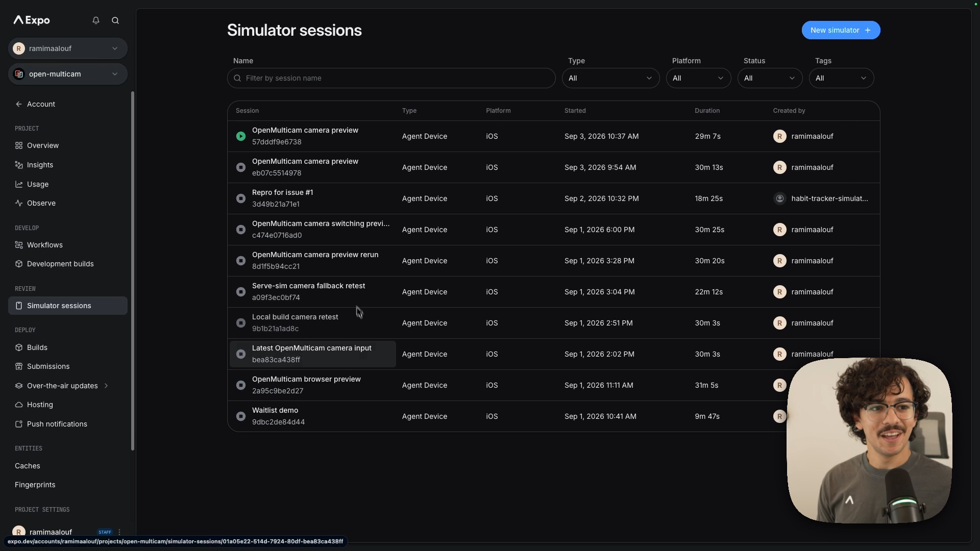The height and width of the screenshot is (551, 980).
Task: Click the Sep 2, 2026 10:32 PM start time
Action: (601, 198)
